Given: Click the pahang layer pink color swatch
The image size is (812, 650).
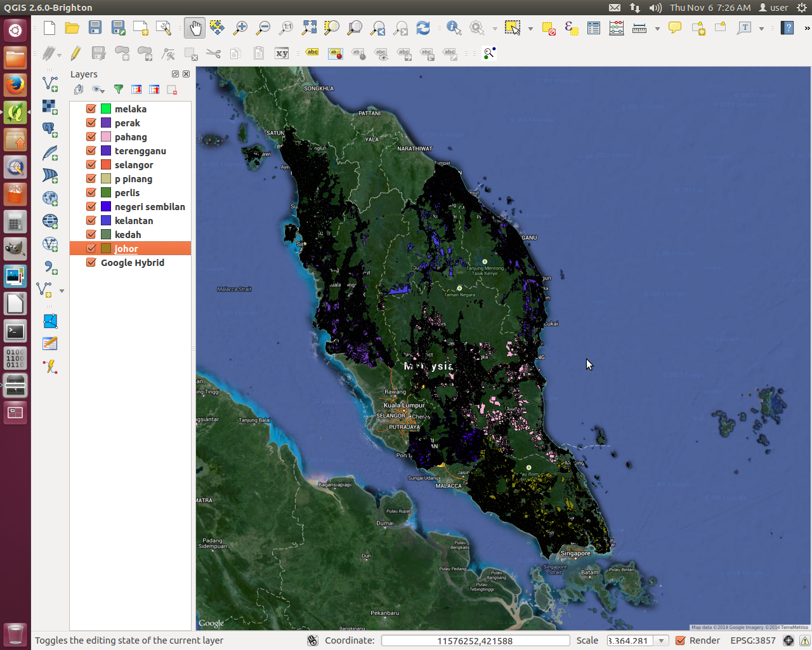Looking at the screenshot, I should 106,136.
